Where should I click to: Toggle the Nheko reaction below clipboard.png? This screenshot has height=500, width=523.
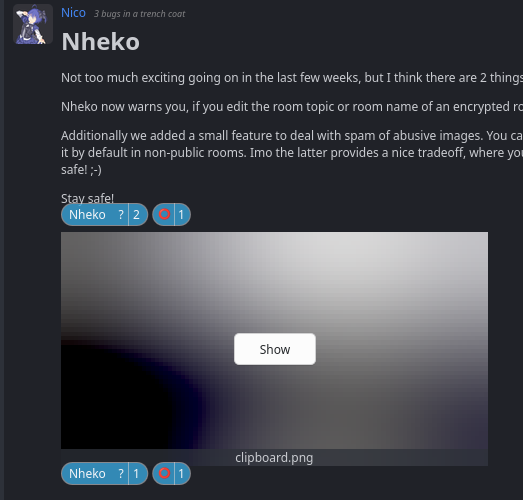104,473
